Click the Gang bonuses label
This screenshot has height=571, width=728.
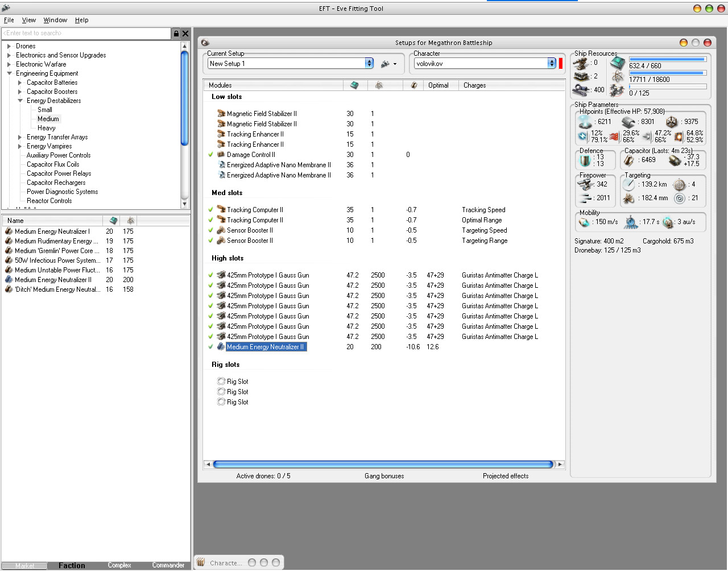[384, 476]
